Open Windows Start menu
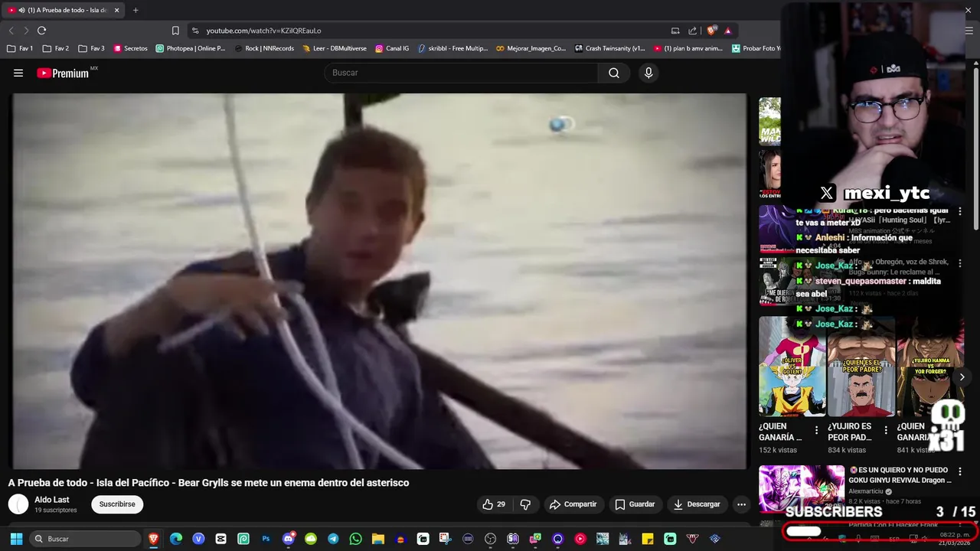Image resolution: width=980 pixels, height=551 pixels. click(x=16, y=539)
